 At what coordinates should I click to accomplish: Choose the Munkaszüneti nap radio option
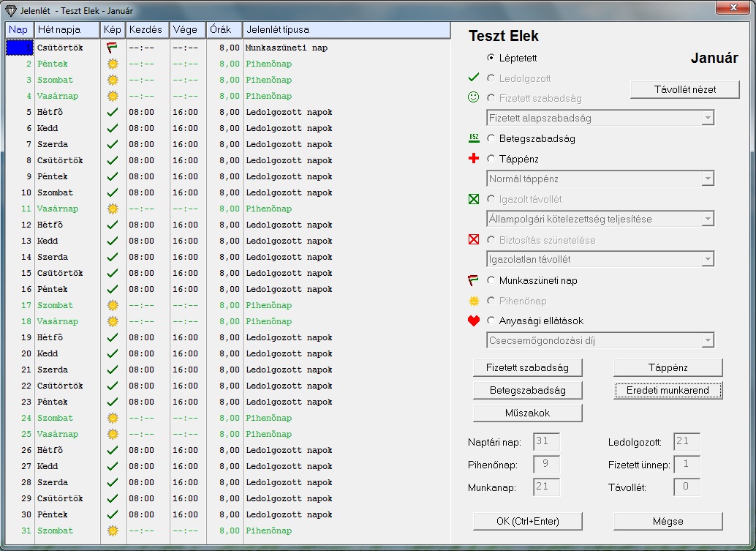pos(491,280)
